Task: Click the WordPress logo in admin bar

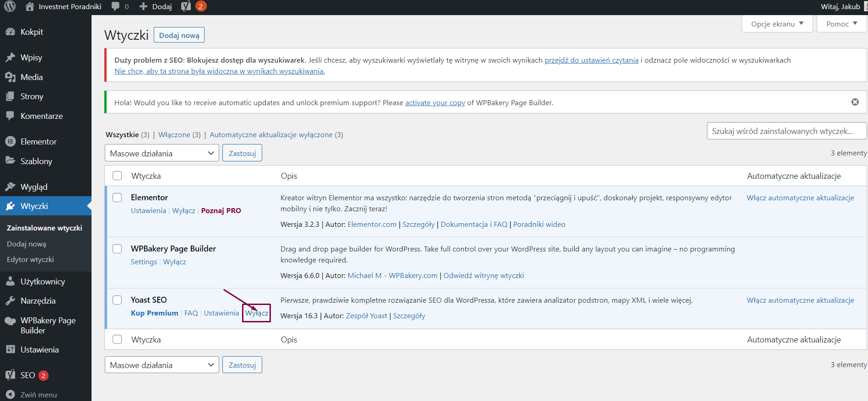Action: [x=10, y=6]
